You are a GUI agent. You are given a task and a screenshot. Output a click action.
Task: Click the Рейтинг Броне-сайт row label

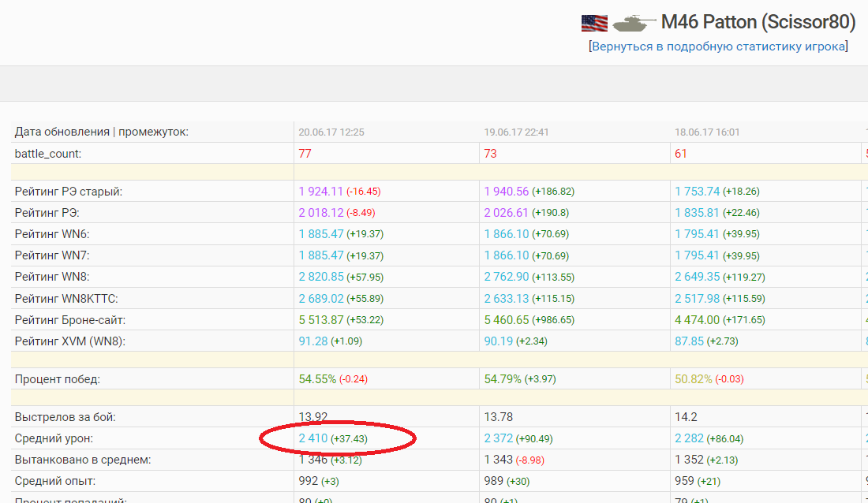click(70, 320)
